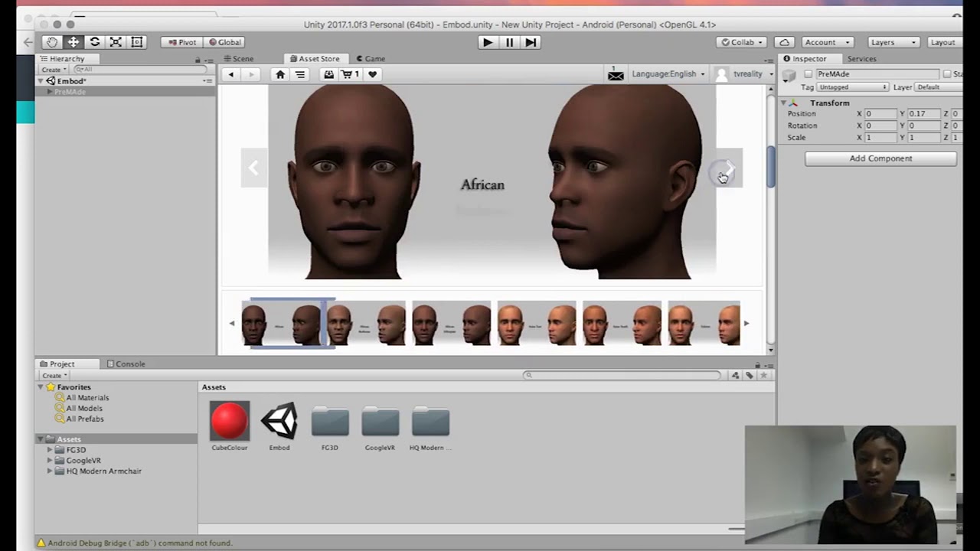Viewport: 980px width, 551px height.
Task: Open the Project Create dropdown
Action: click(54, 375)
